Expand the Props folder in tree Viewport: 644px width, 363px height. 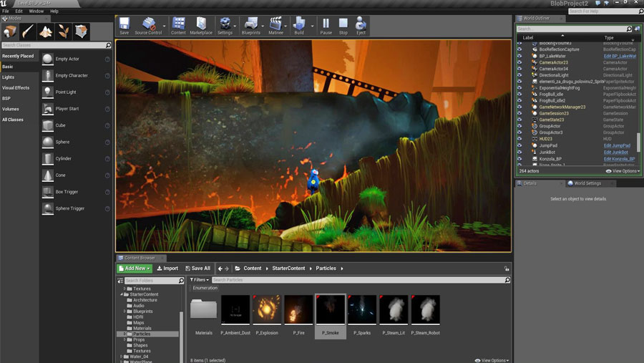(x=125, y=339)
